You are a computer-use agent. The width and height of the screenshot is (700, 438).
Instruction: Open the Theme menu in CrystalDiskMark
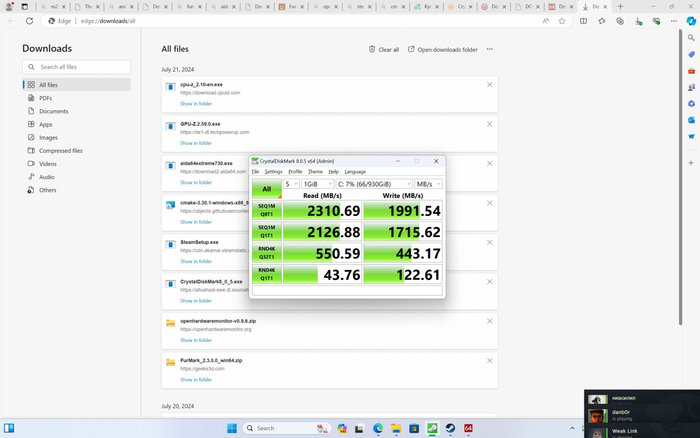[x=315, y=172]
